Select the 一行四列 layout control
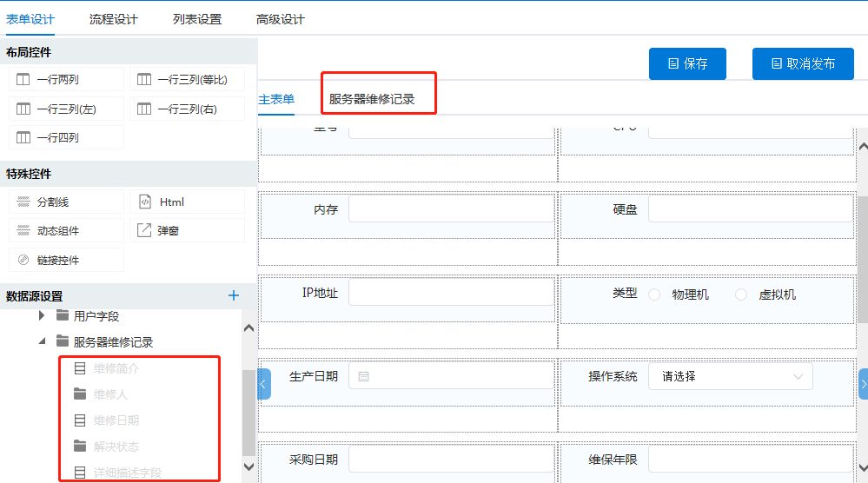Viewport: 868px width, 483px height. tap(66, 138)
